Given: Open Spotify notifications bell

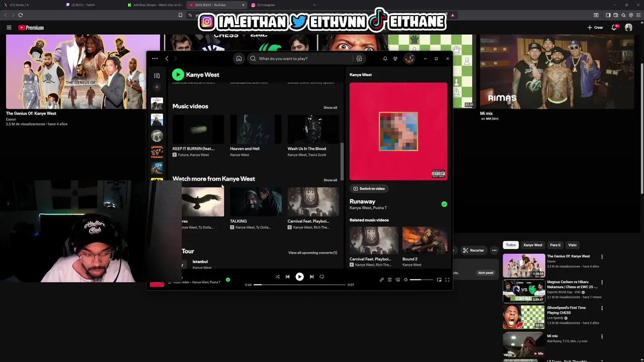Looking at the screenshot, I should (385, 58).
